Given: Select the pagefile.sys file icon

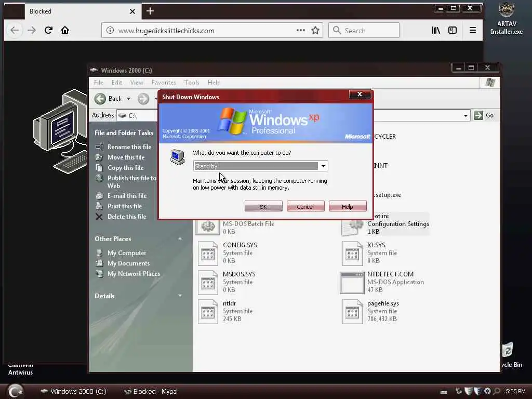Looking at the screenshot, I should point(352,312).
